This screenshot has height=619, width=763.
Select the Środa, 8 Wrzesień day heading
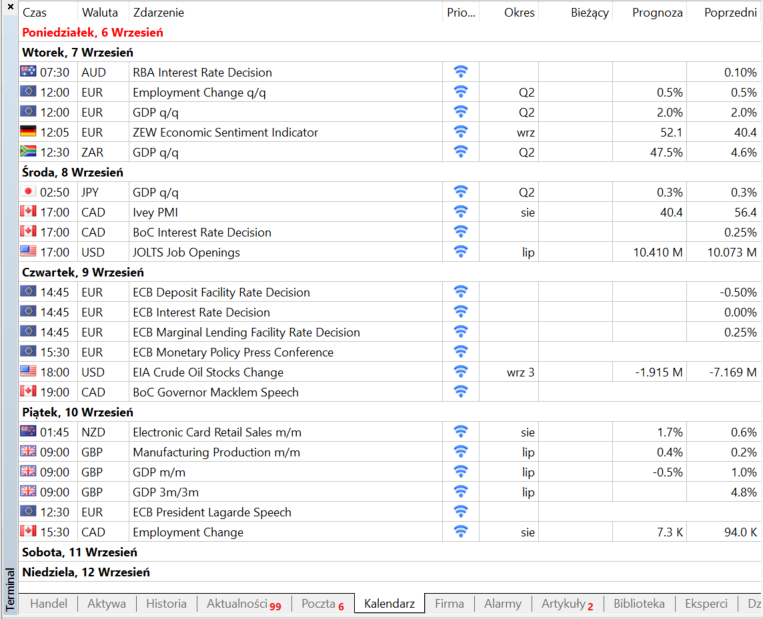(73, 172)
